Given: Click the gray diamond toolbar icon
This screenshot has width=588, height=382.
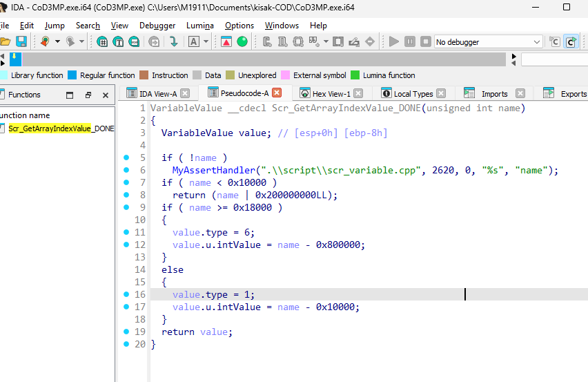Looking at the screenshot, I should pyautogui.click(x=370, y=41).
